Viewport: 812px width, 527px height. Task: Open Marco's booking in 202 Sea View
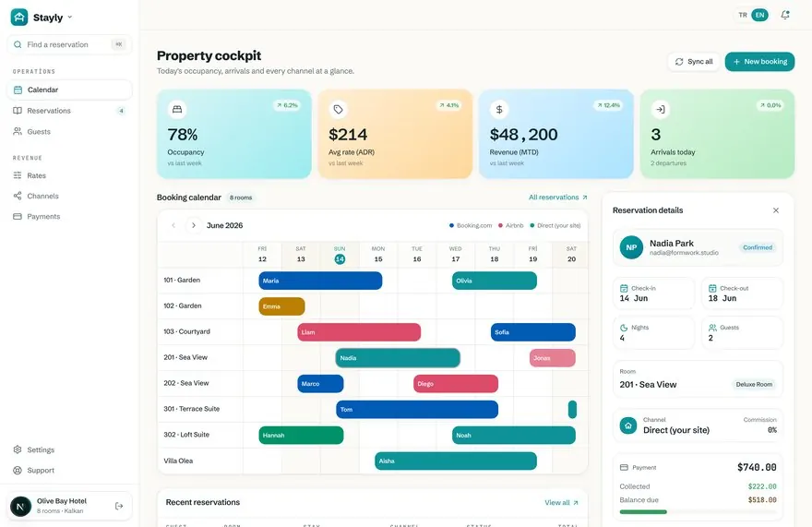(320, 384)
